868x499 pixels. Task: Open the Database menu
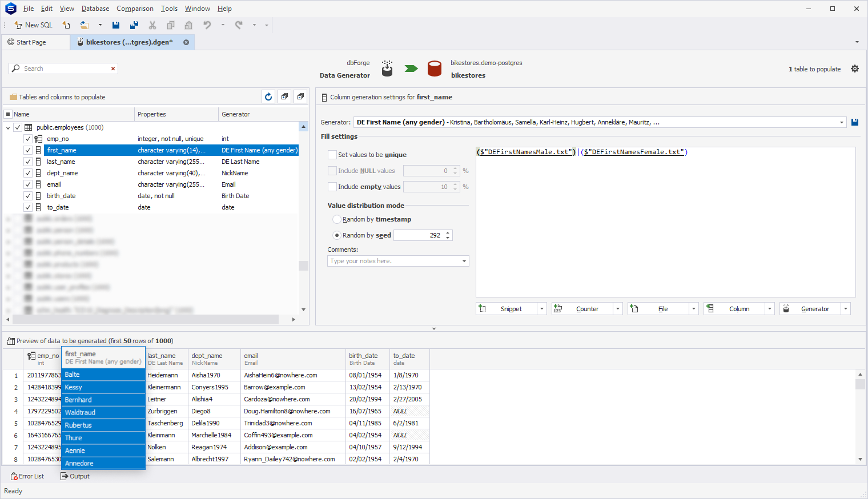(95, 9)
